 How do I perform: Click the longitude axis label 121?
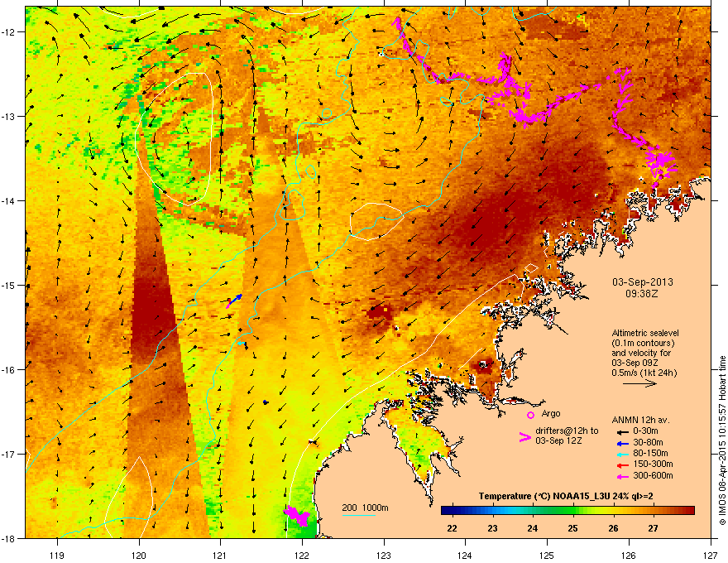pos(220,555)
